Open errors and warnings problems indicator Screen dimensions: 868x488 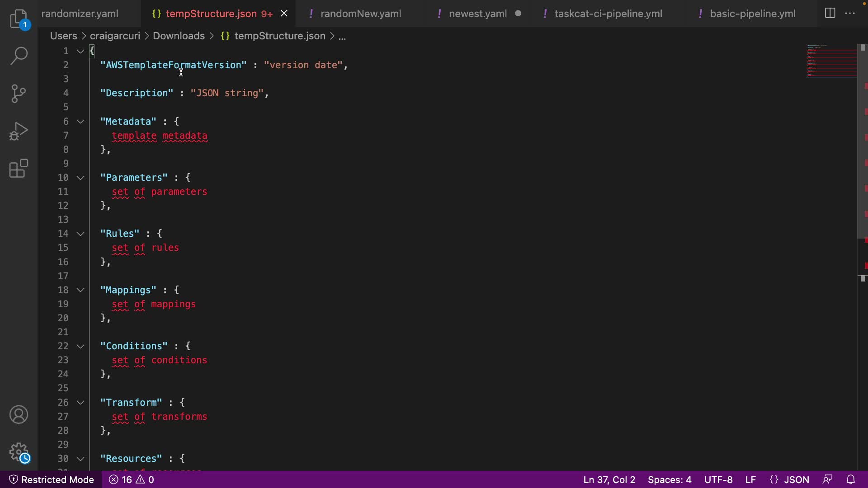click(132, 479)
